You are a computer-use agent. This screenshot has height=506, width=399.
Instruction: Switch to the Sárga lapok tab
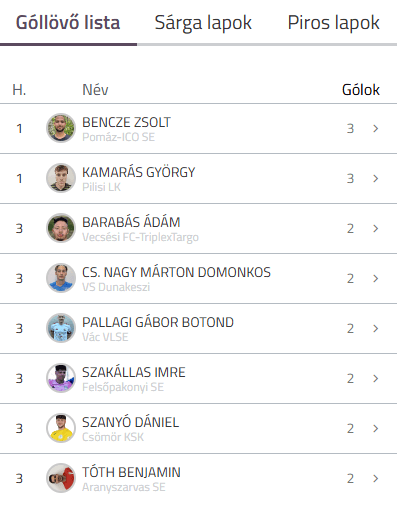(203, 23)
